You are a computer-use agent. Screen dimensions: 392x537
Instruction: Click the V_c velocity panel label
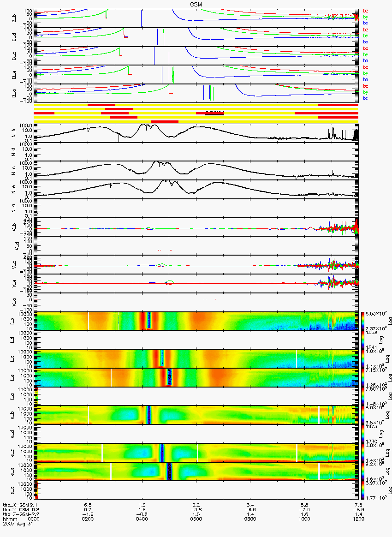14,265
